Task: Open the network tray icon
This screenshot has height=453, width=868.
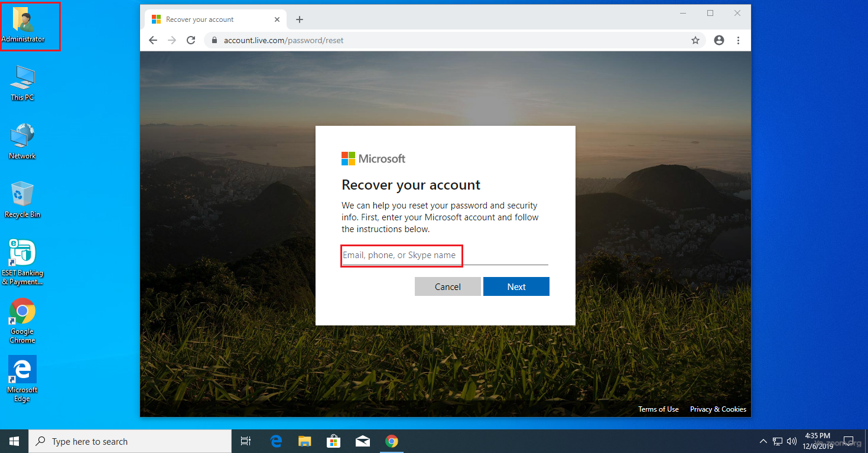Action: click(778, 441)
